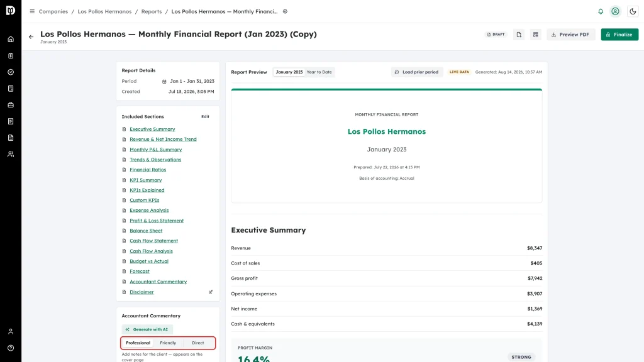The height and width of the screenshot is (362, 644).
Task: Click the layout template icon in header
Action: point(536,35)
